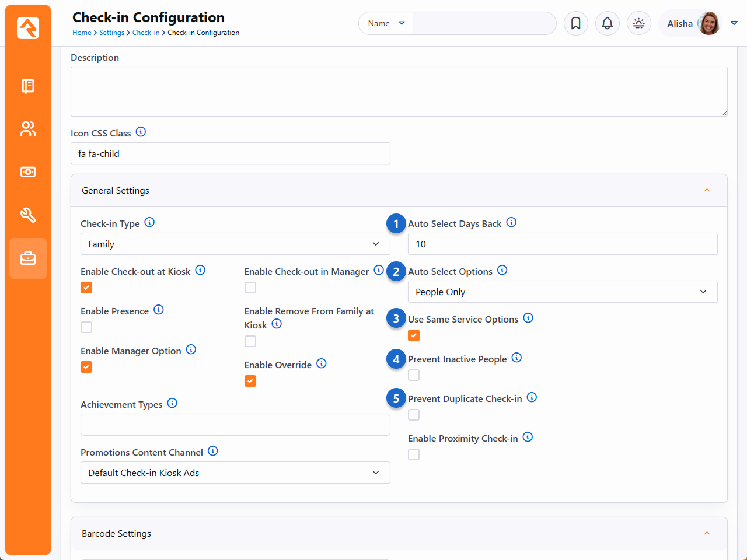
Task: Open the bookmarks icon in the header
Action: click(x=575, y=23)
